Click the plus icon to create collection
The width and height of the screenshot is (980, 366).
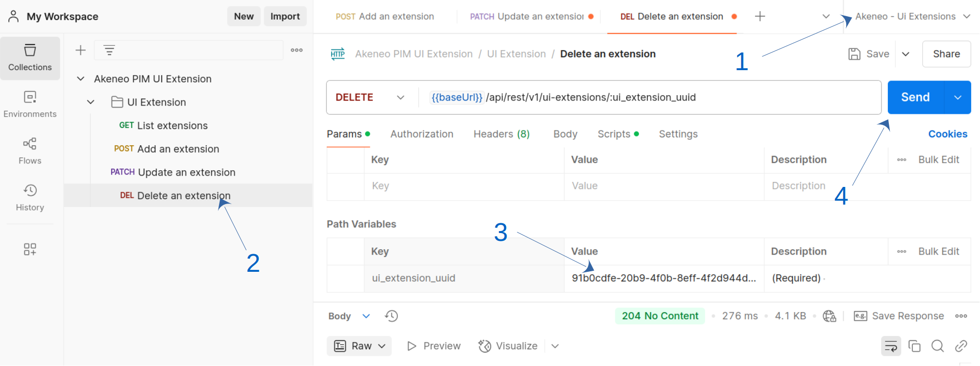80,50
